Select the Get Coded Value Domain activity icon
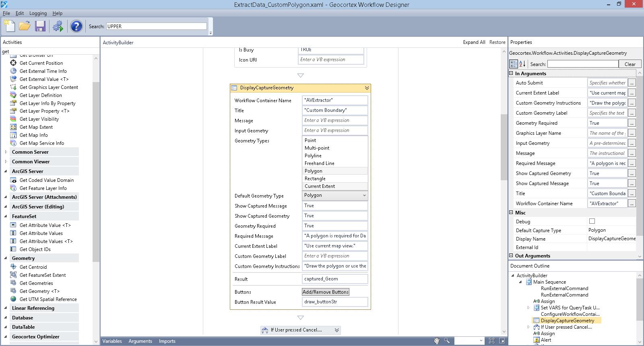Image resolution: width=644 pixels, height=346 pixels. [x=13, y=180]
